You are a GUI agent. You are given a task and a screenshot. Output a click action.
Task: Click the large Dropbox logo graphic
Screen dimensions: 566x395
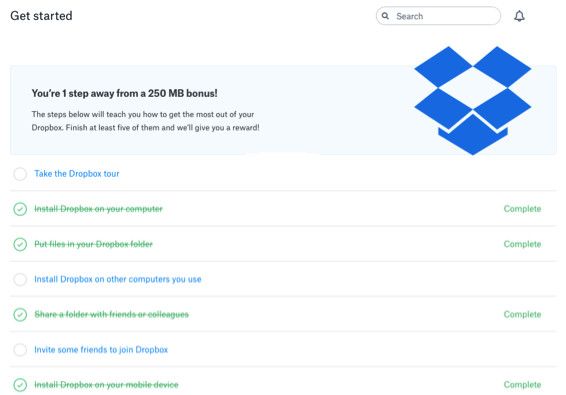(473, 101)
